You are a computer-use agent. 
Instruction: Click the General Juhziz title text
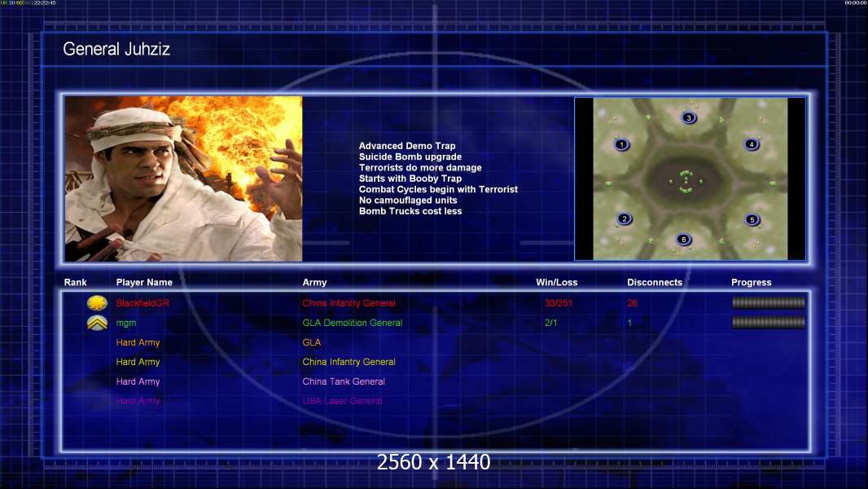coord(116,50)
